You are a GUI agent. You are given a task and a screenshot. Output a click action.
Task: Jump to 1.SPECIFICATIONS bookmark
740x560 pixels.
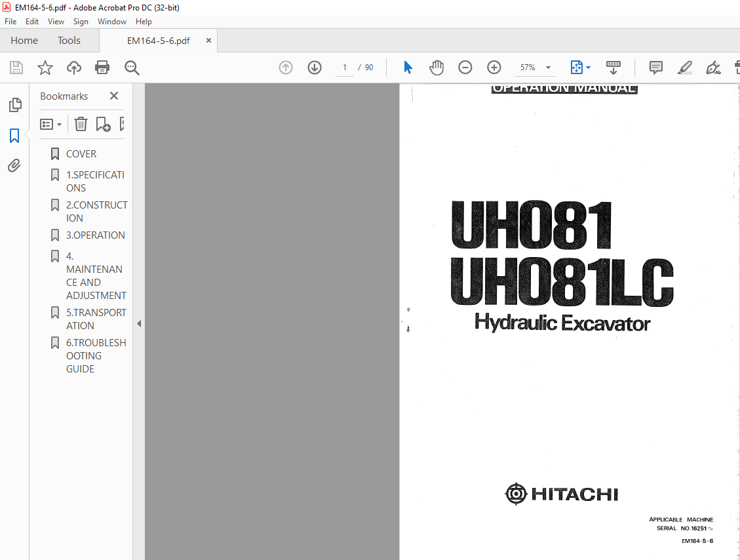pyautogui.click(x=95, y=182)
